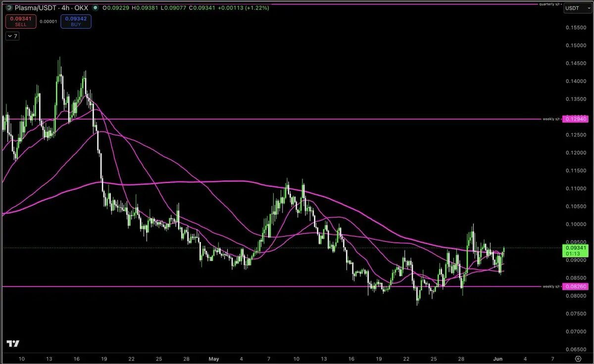Click the weekly s/r text at 0.12940 line

pyautogui.click(x=552, y=119)
